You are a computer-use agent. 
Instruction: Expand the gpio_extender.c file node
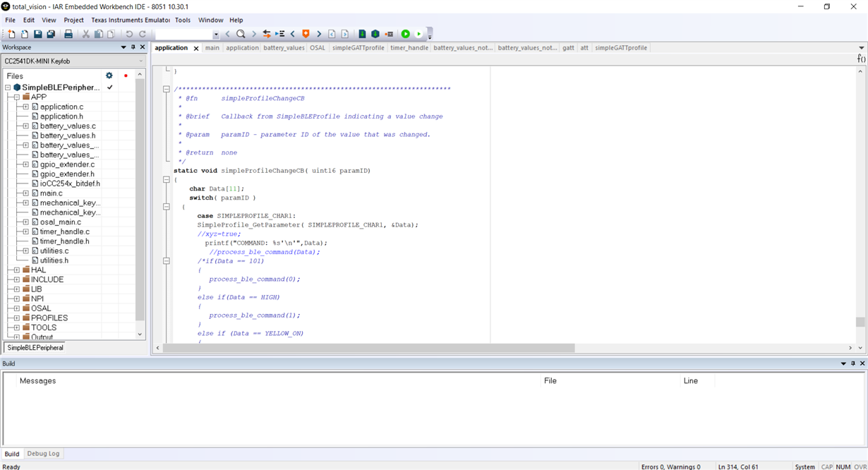click(x=26, y=164)
